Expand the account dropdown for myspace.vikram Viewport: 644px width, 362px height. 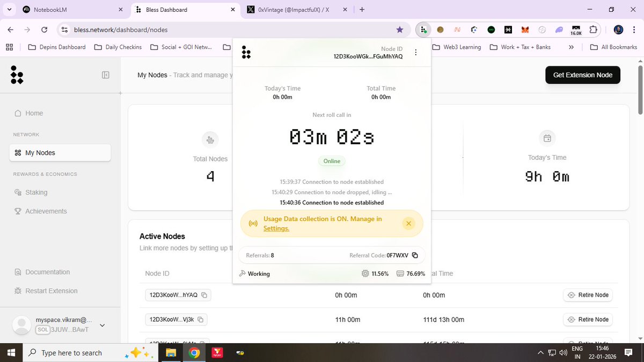[x=103, y=325]
